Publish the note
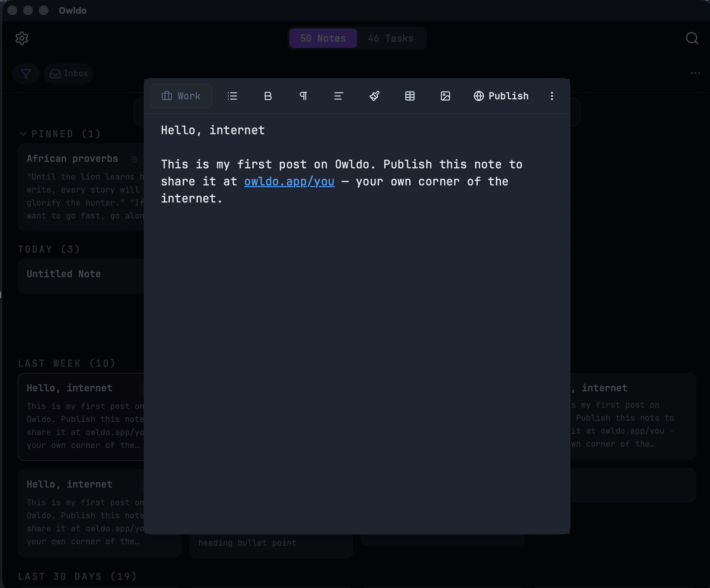Image resolution: width=710 pixels, height=588 pixels. [501, 96]
